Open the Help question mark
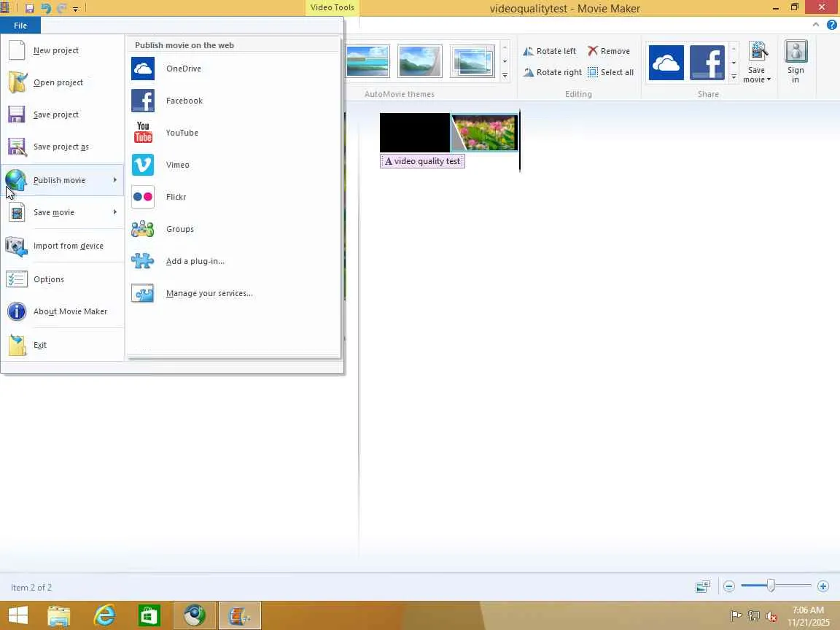840x630 pixels. tap(832, 25)
